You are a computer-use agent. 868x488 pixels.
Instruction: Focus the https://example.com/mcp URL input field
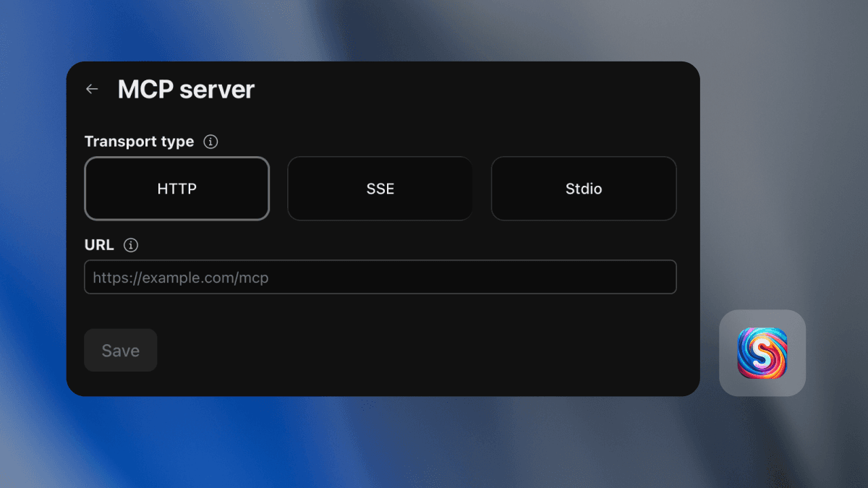point(380,277)
